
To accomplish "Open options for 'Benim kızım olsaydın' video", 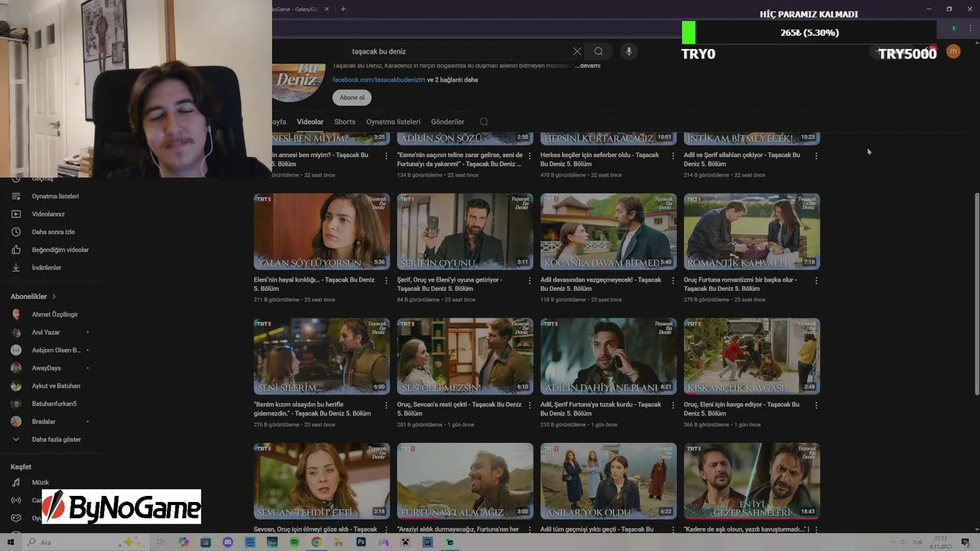I will tap(386, 406).
